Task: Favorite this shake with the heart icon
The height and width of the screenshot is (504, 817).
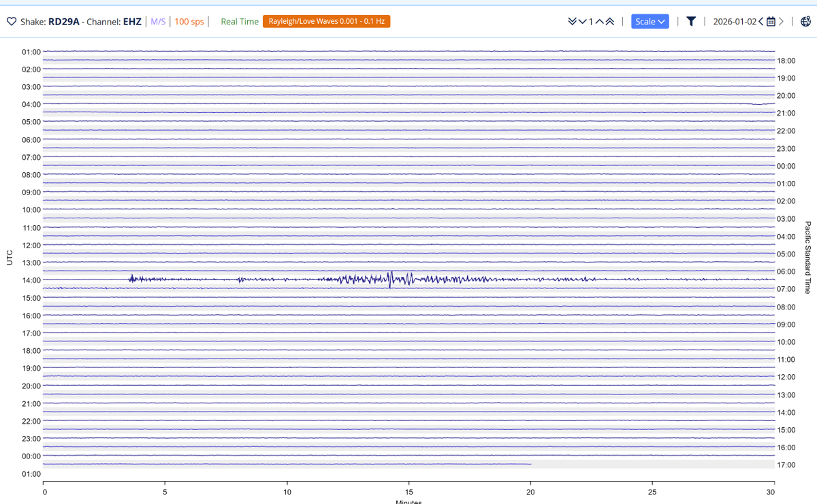Action: pyautogui.click(x=12, y=22)
